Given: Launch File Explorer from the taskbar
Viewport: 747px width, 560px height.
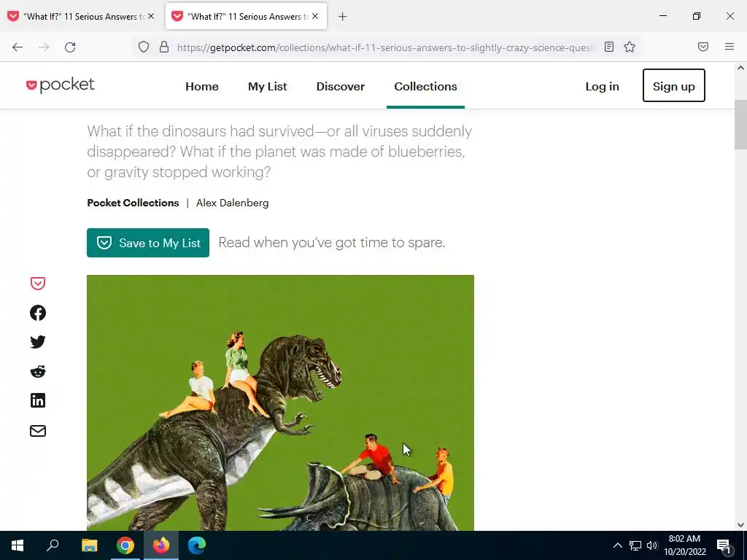Looking at the screenshot, I should (x=89, y=545).
